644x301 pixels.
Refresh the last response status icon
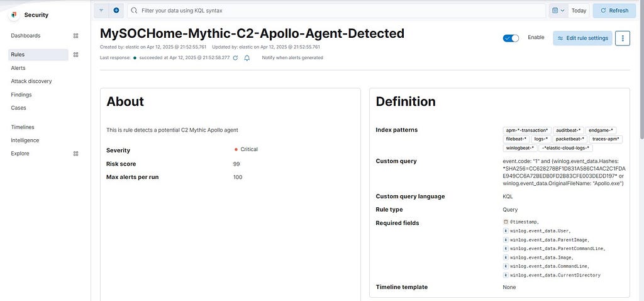pyautogui.click(x=235, y=58)
